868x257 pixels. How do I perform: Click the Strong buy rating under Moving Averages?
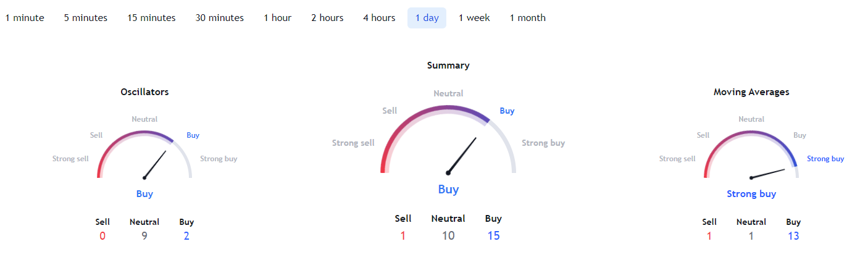[x=751, y=194]
